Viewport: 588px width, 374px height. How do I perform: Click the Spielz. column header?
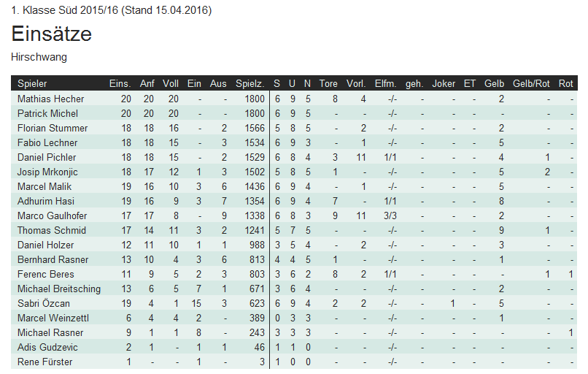[x=249, y=83]
